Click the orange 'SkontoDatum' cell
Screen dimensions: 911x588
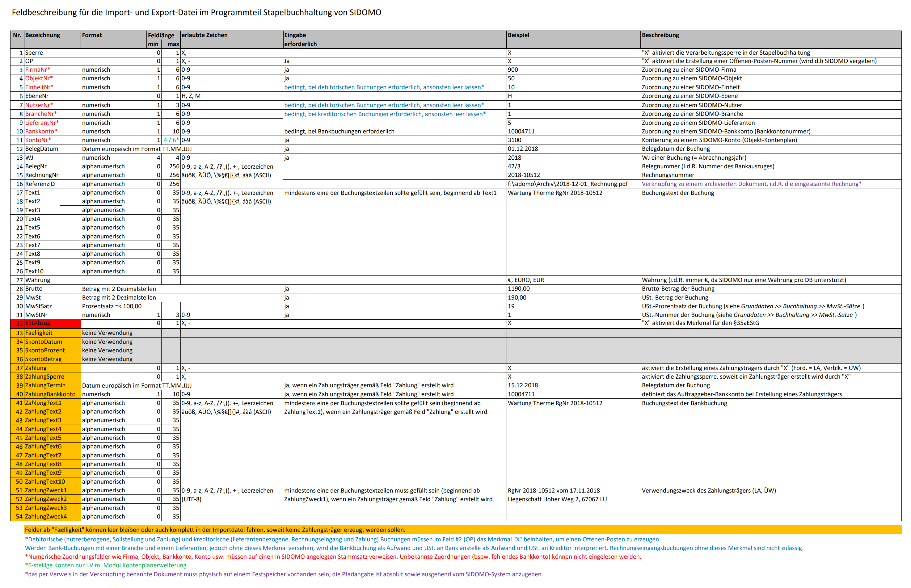(52, 342)
